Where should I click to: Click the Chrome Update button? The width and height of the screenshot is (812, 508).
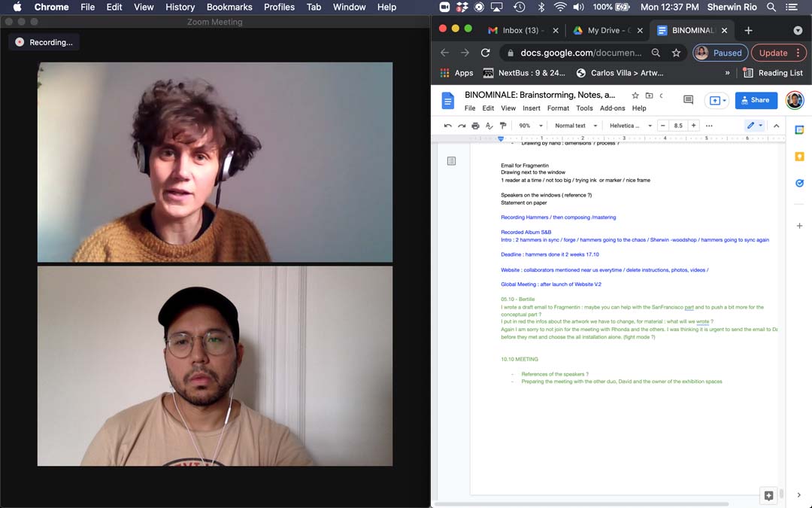[778, 53]
